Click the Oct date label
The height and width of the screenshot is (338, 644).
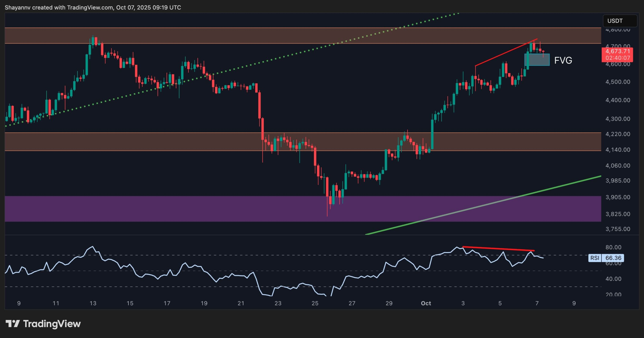click(426, 303)
